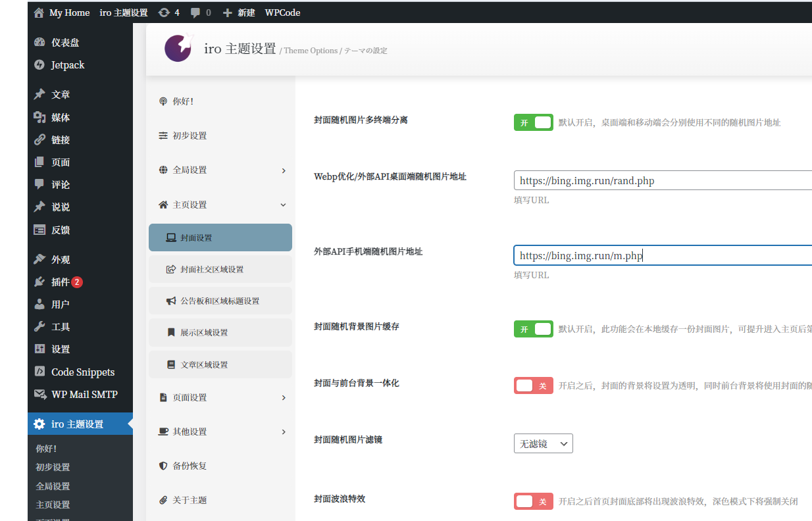
Task: Click the 仪表盘 dashboard icon
Action: [x=39, y=43]
